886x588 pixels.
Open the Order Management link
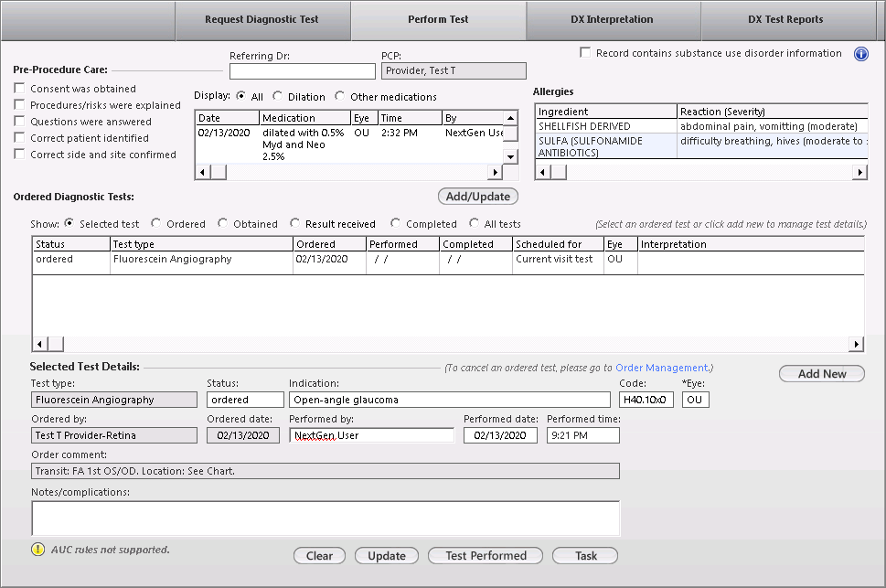pos(661,368)
